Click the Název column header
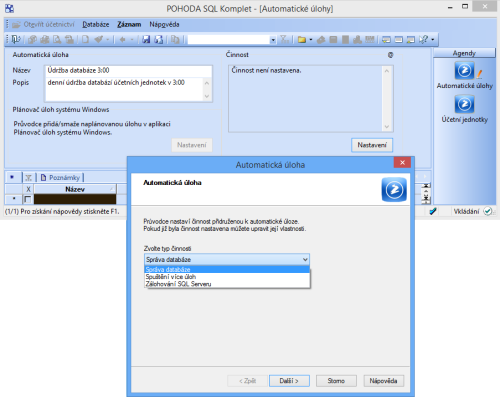The image size is (500, 397). pos(75,189)
